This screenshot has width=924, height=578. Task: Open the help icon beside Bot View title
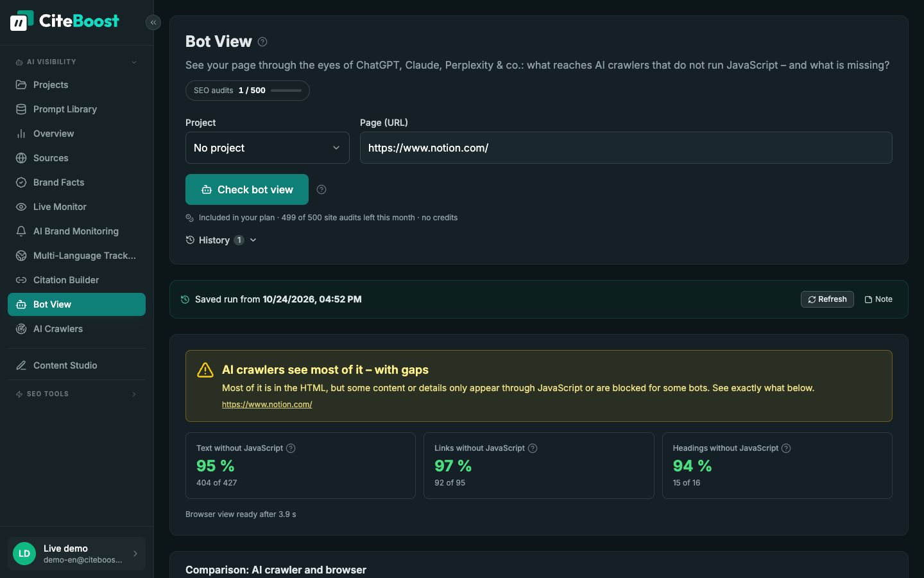[x=262, y=42]
